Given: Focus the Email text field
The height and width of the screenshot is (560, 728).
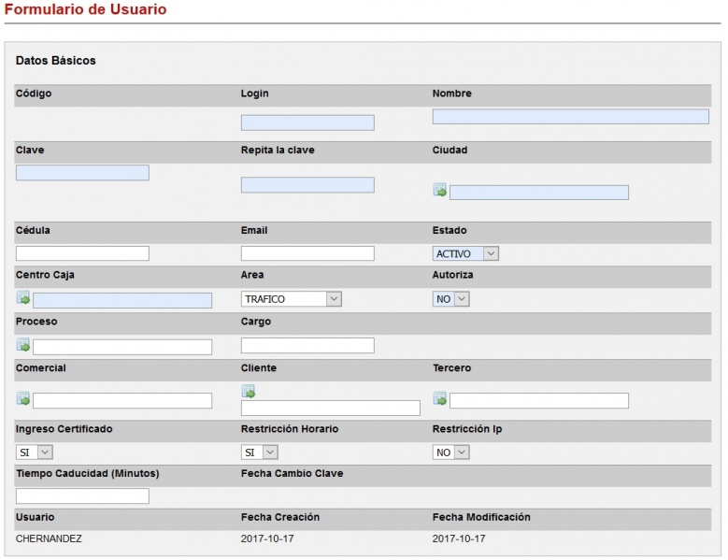Looking at the screenshot, I should [x=307, y=253].
